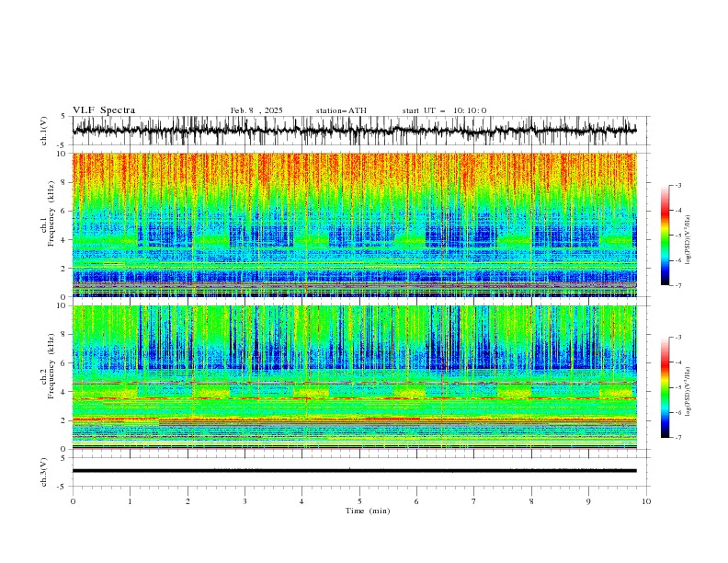Click the ch.1 'Frequency (kHz)' axis label
Viewport: 728px width, 563px height.
51,213
